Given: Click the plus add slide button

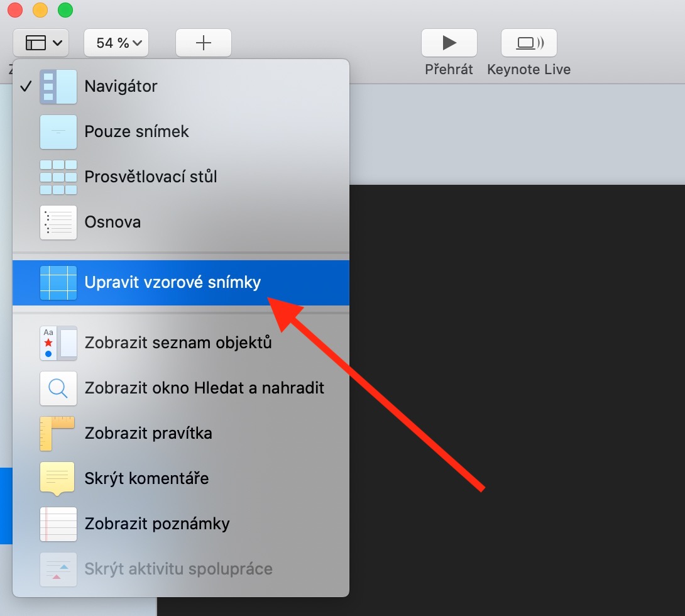Looking at the screenshot, I should point(204,43).
